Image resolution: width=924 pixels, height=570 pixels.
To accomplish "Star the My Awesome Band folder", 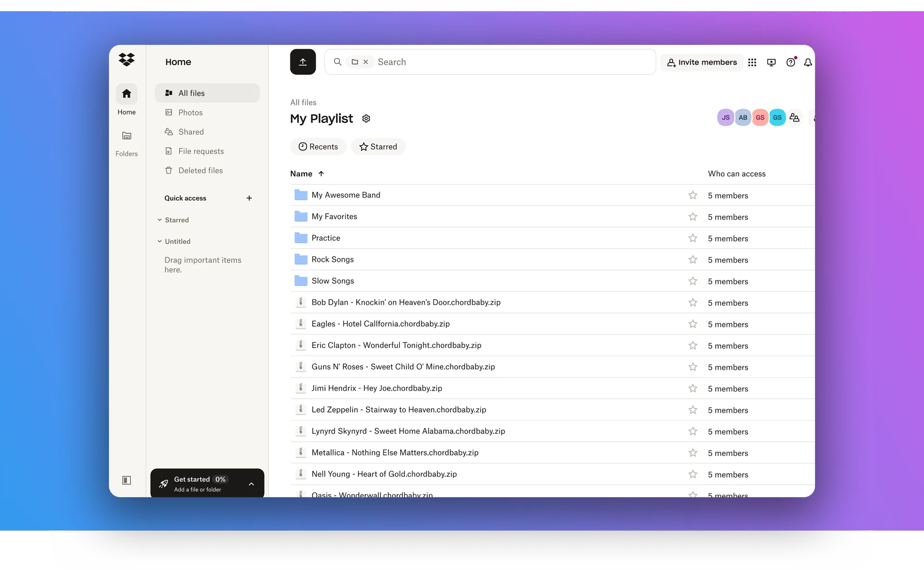I will coord(693,195).
